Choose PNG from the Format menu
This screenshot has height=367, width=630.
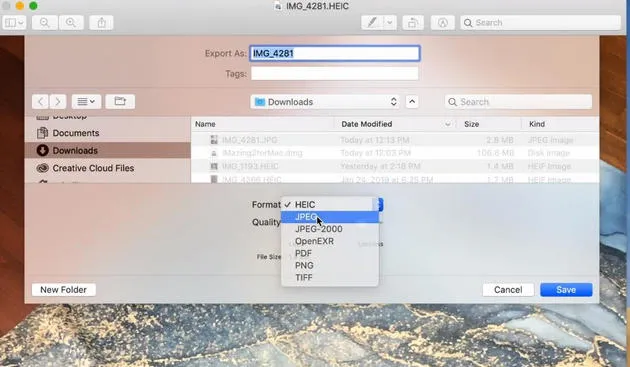[x=329, y=265]
